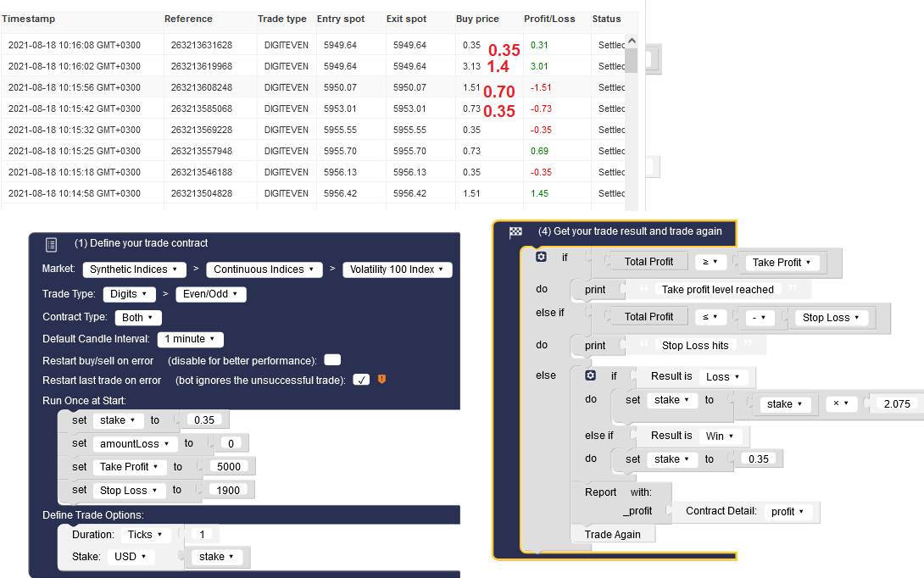924x578 pixels.
Task: Open the Contract Type Both dropdown
Action: coord(137,317)
